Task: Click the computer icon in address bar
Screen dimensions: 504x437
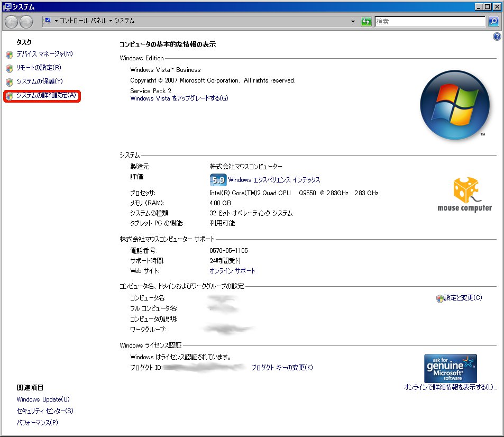Action: click(48, 21)
